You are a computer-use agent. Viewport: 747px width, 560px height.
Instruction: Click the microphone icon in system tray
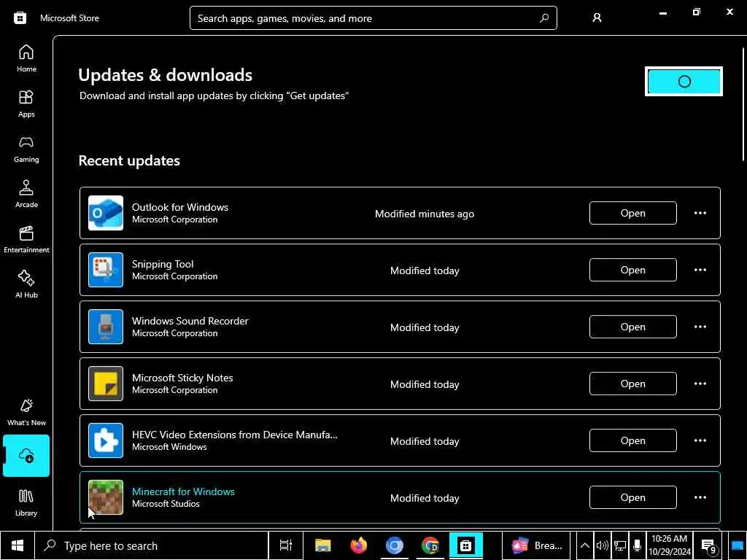coord(637,545)
